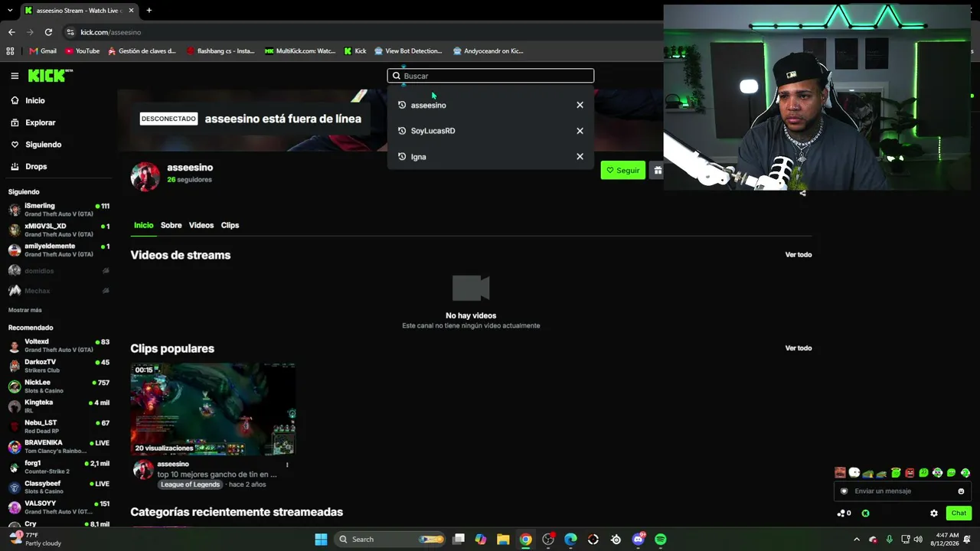The image size is (980, 551).
Task: Open Voltexd channel in recommended list
Action: point(59,345)
